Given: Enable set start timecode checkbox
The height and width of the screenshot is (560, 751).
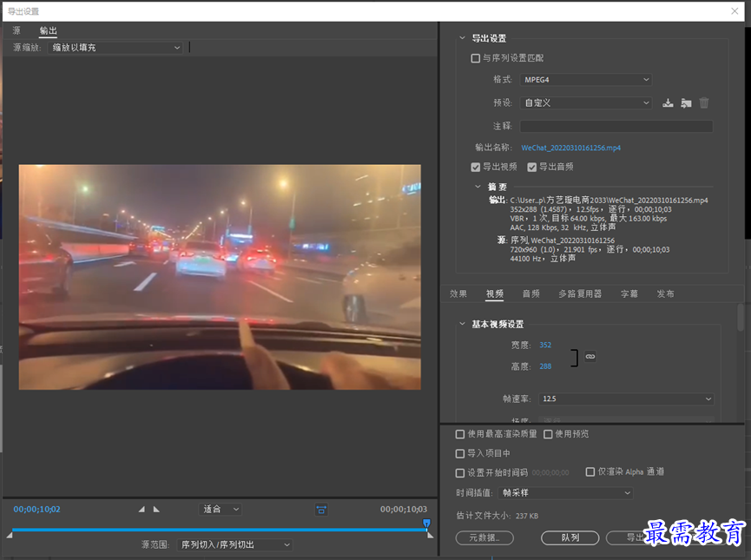Looking at the screenshot, I should coord(460,473).
